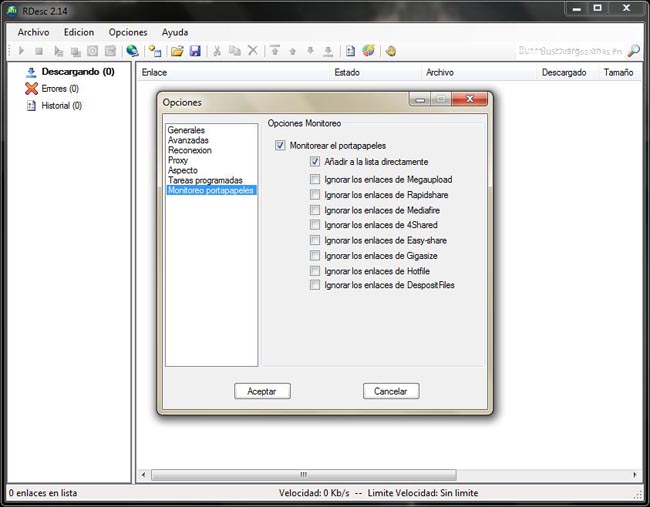Click the green play start icon
The height and width of the screenshot is (507, 650).
pos(21,51)
